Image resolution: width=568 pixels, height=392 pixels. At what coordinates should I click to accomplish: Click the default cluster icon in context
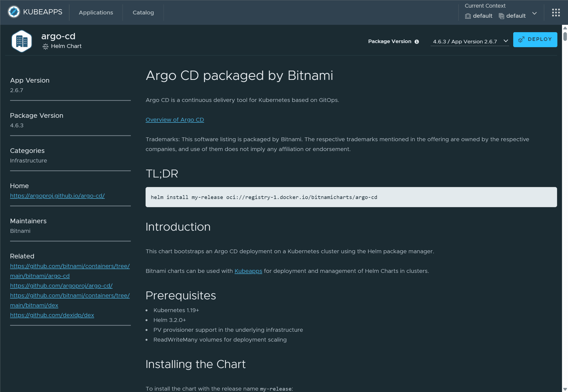click(x=468, y=16)
